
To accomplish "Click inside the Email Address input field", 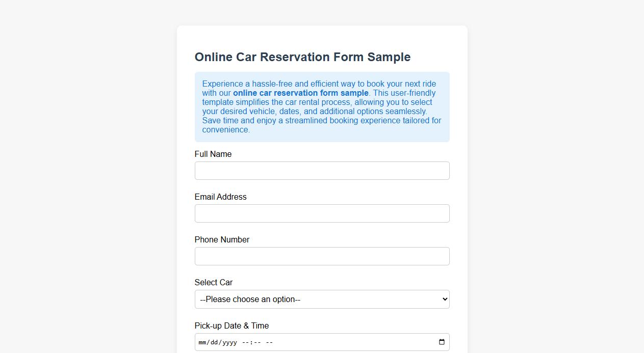I will (322, 213).
